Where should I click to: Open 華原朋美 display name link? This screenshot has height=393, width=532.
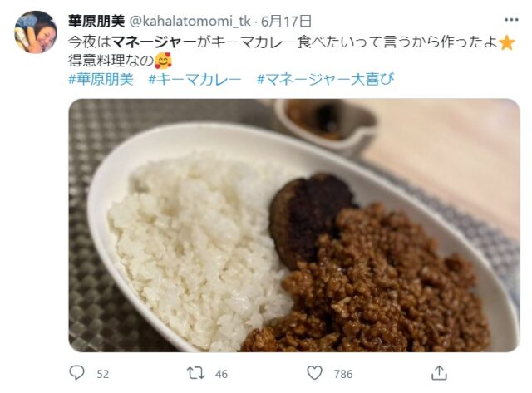pyautogui.click(x=96, y=22)
